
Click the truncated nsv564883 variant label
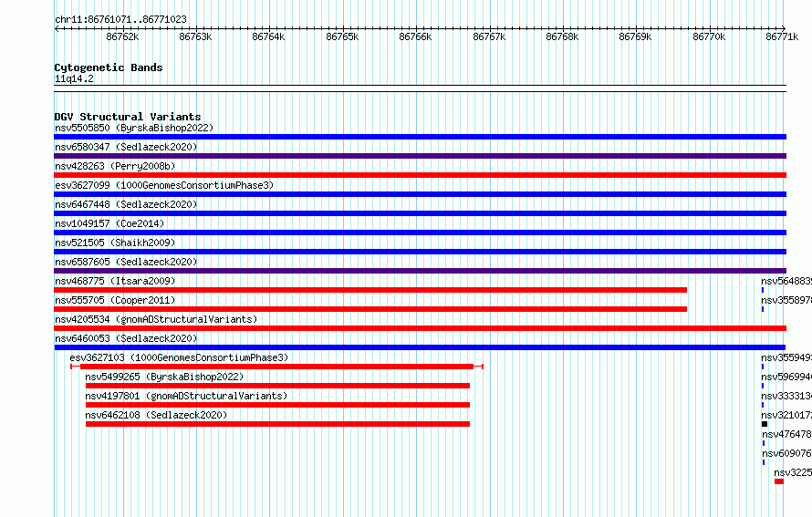(786, 281)
